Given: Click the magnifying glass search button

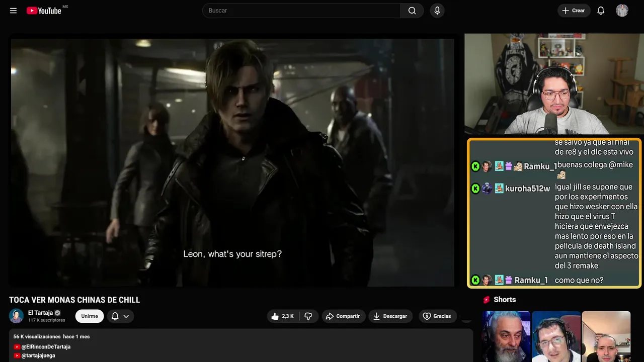Looking at the screenshot, I should (412, 11).
